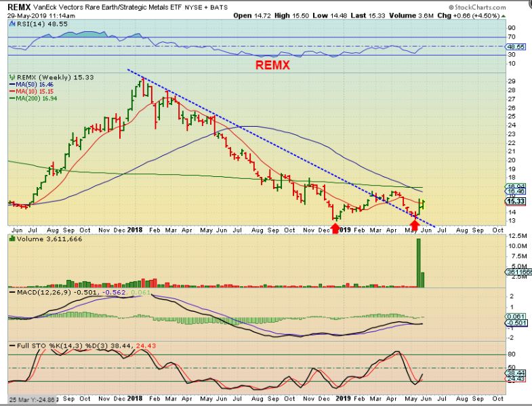The image size is (532, 406).
Task: Select the VanEck Vectors Rare Earth/Strategic Metals ETF title
Action: pos(108,7)
